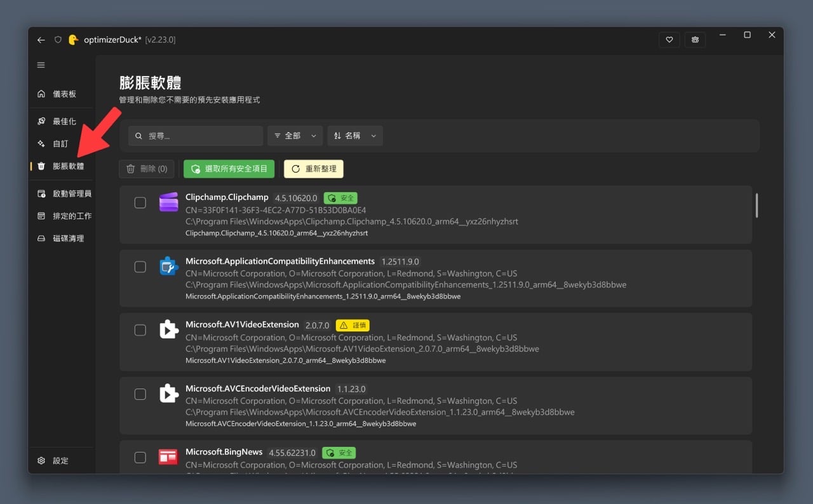Tick the Clipchamp.Clipchamp checkbox

140,202
